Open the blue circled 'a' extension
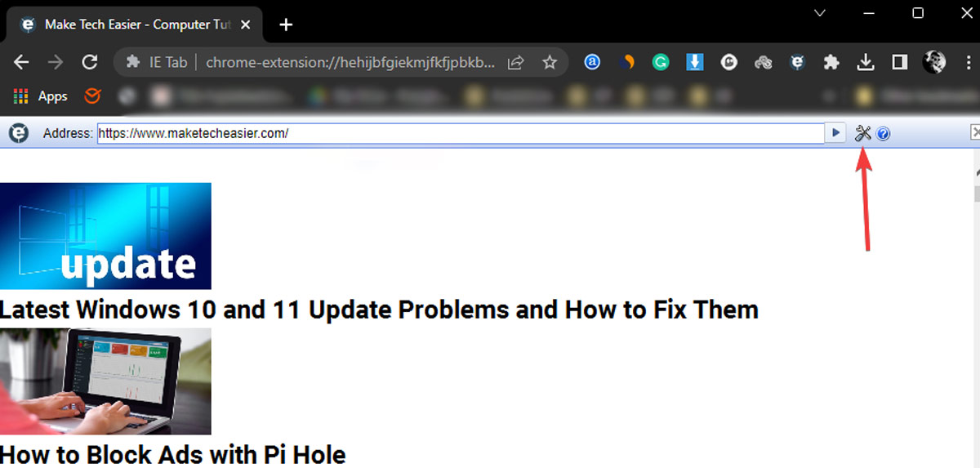Viewport: 980px width, 468px height. (592, 62)
